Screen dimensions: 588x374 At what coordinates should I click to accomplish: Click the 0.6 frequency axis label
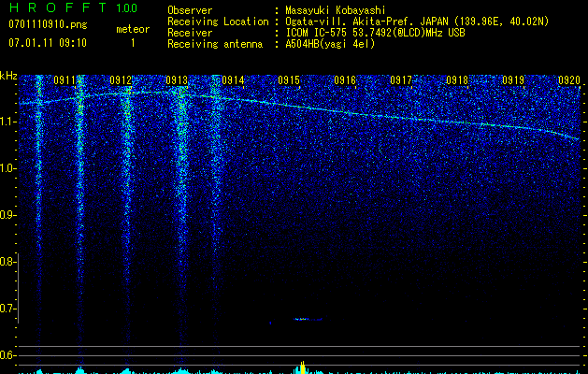click(7, 355)
